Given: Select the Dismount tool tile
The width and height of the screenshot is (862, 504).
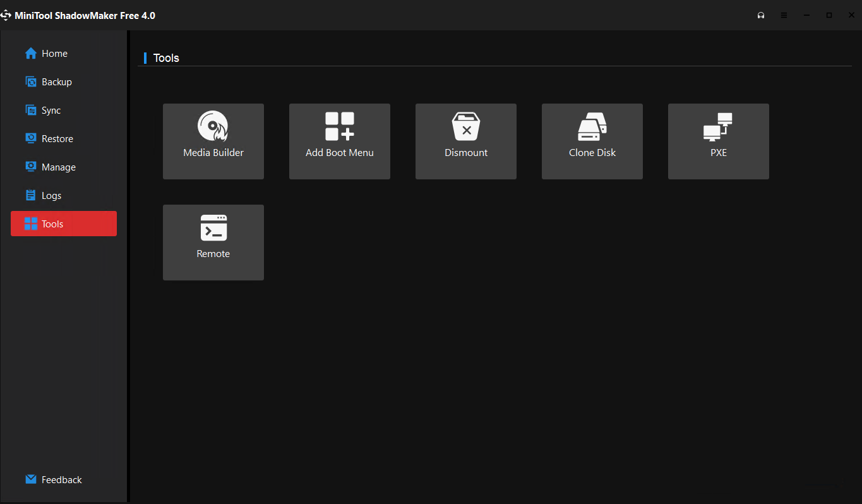Looking at the screenshot, I should (x=466, y=141).
